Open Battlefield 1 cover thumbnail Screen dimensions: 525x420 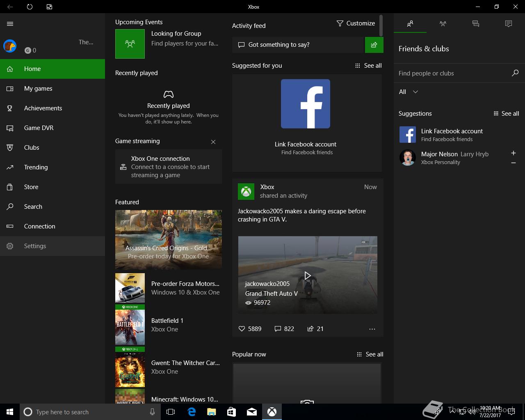tap(130, 325)
